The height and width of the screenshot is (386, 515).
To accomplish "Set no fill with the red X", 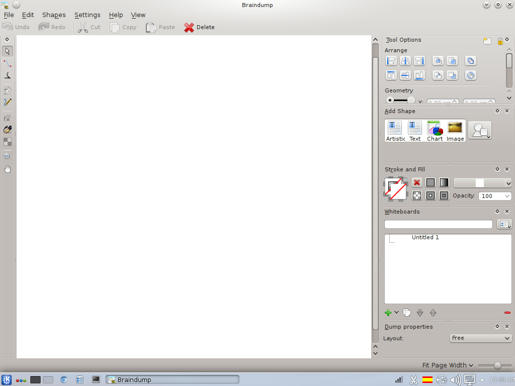I will click(x=417, y=182).
